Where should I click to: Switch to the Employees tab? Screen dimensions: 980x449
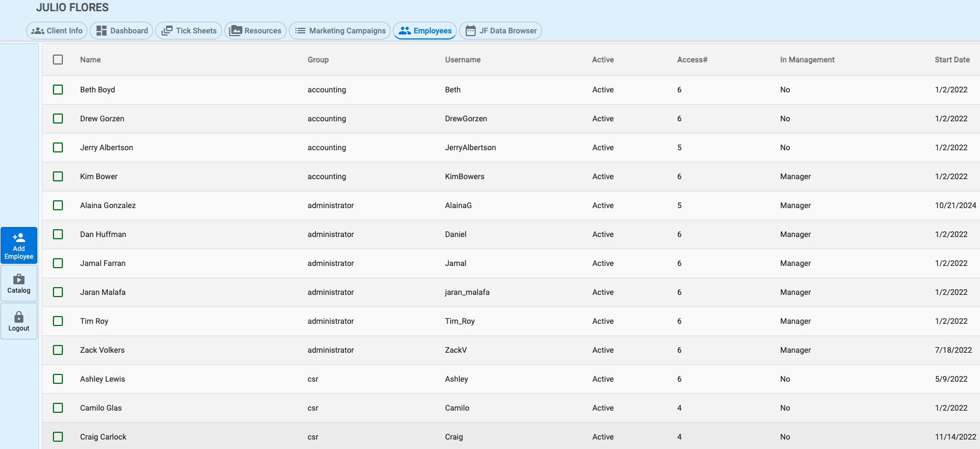[425, 31]
